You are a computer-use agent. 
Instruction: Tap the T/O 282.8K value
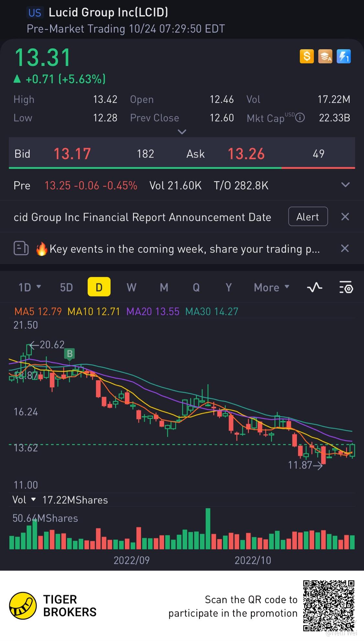click(x=241, y=185)
